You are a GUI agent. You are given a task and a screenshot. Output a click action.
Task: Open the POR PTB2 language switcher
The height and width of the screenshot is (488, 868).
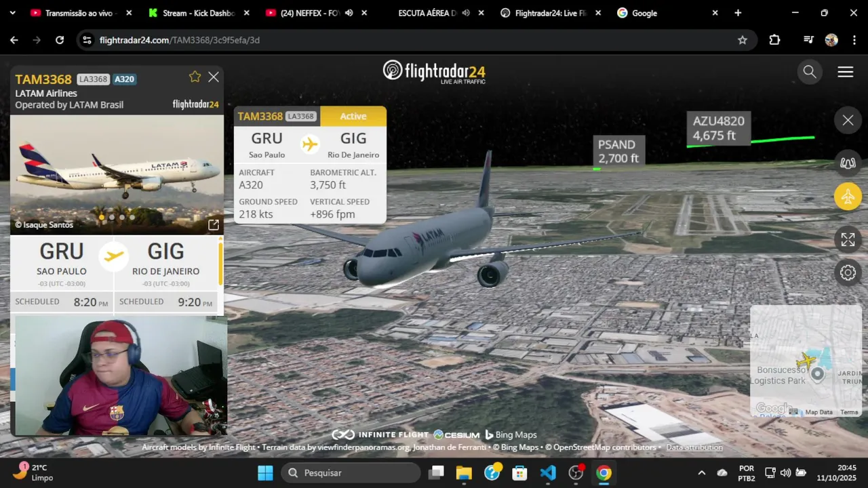(747, 472)
